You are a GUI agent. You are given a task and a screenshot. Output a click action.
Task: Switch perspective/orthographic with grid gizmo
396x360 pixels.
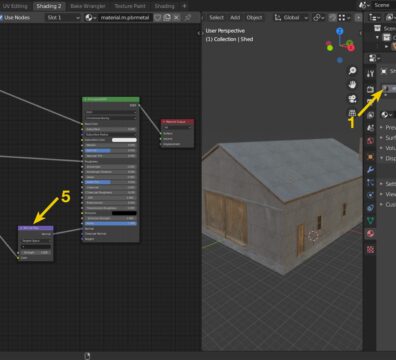[x=352, y=113]
